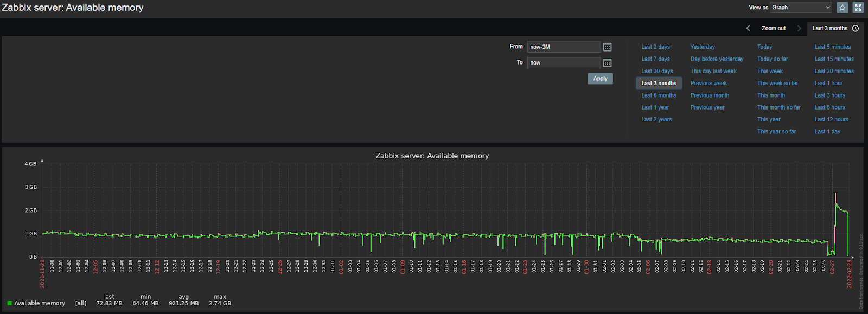
Task: Pick Today so far range
Action: click(x=773, y=59)
